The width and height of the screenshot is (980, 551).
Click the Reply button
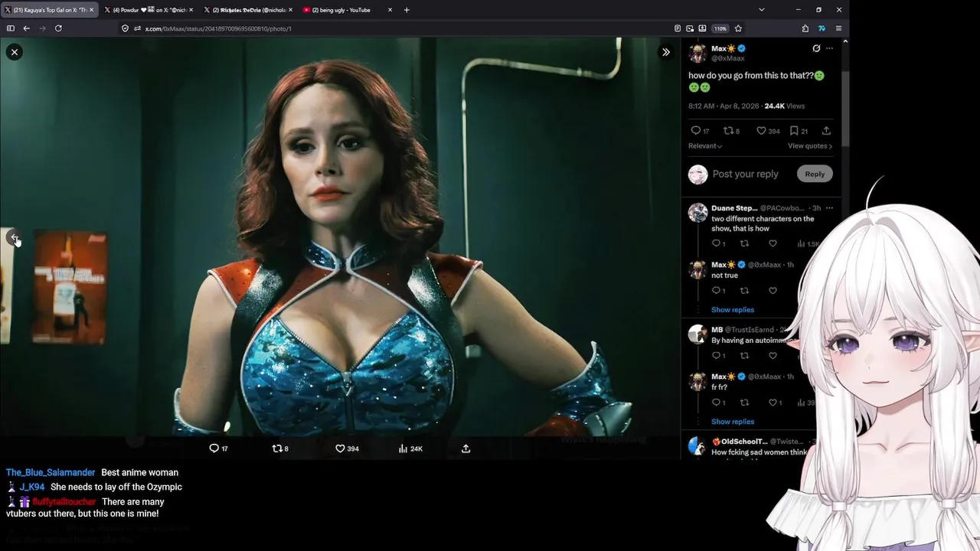815,174
